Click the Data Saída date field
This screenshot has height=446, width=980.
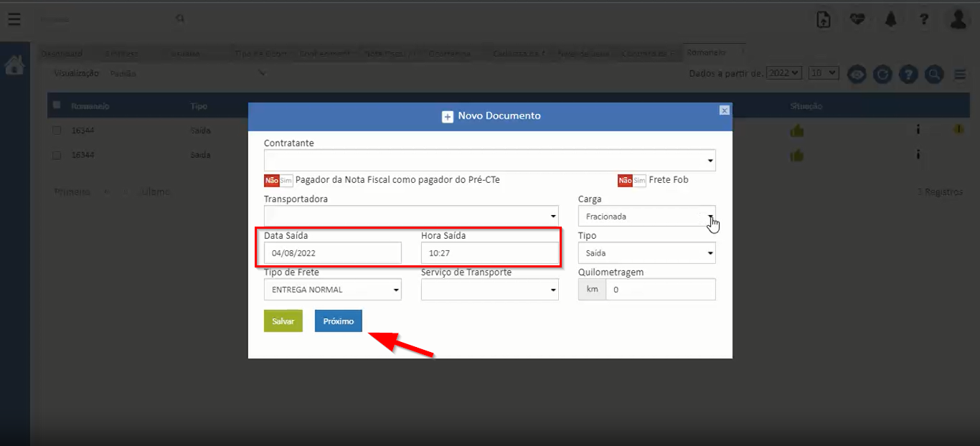332,253
